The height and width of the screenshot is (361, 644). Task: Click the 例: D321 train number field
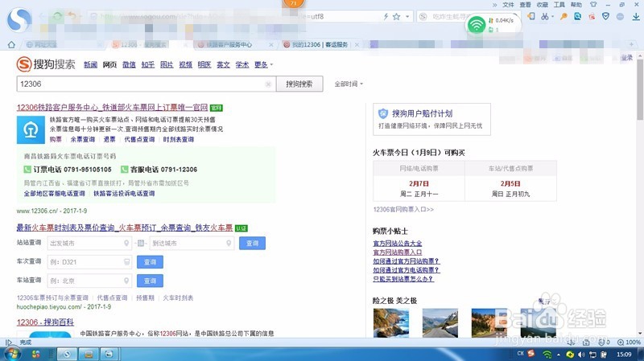89,262
